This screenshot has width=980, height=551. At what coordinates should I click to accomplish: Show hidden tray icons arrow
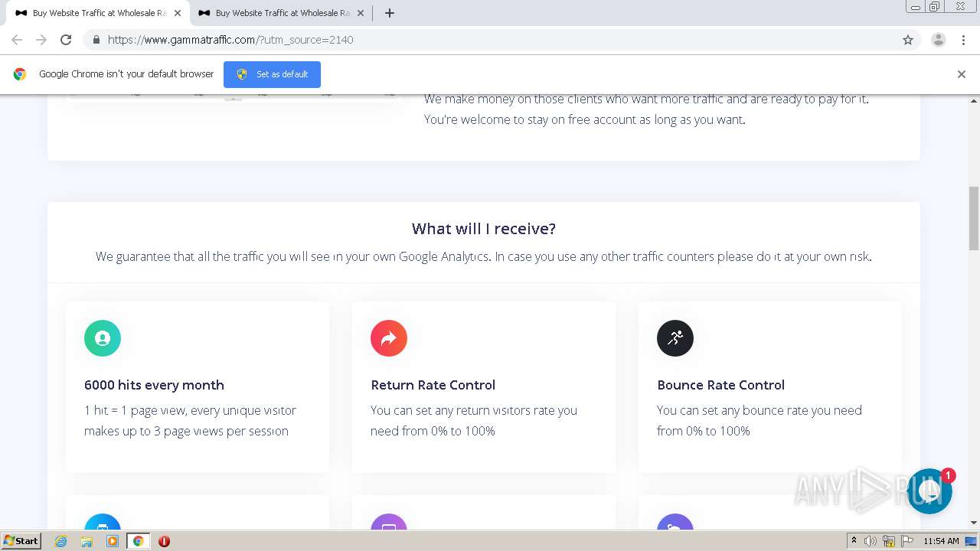tap(854, 541)
